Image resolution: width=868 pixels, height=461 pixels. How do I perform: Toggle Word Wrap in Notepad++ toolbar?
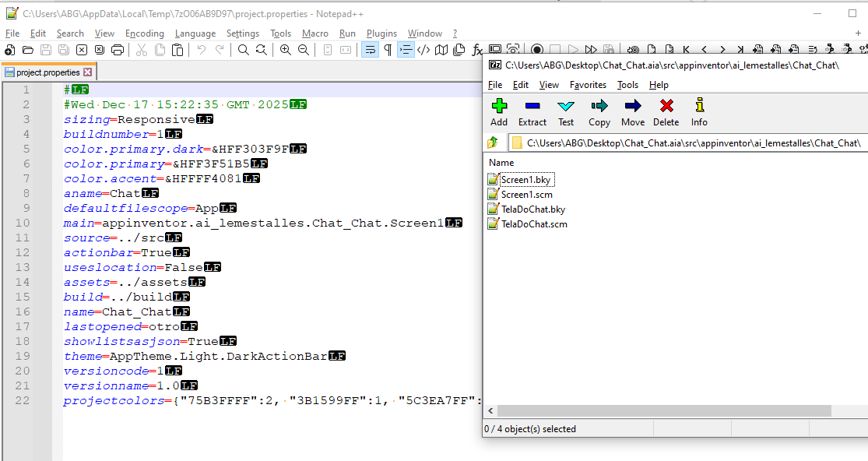tap(370, 50)
